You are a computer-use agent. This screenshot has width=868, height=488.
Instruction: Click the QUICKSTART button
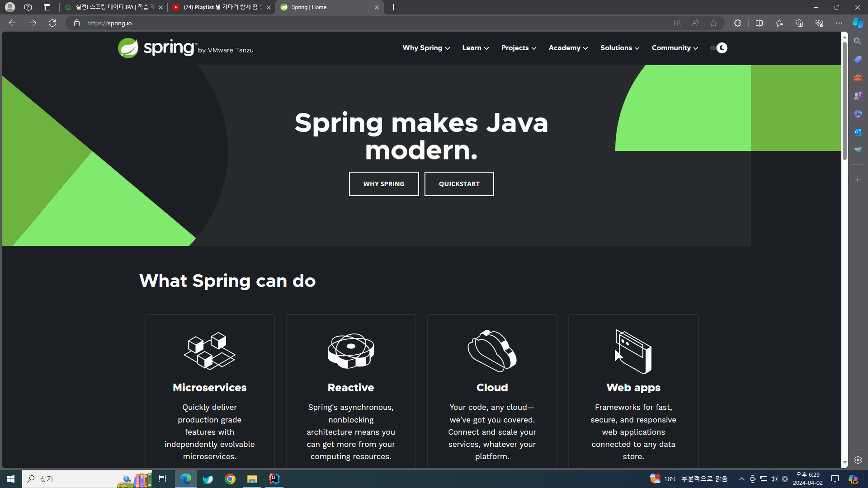[x=459, y=184]
